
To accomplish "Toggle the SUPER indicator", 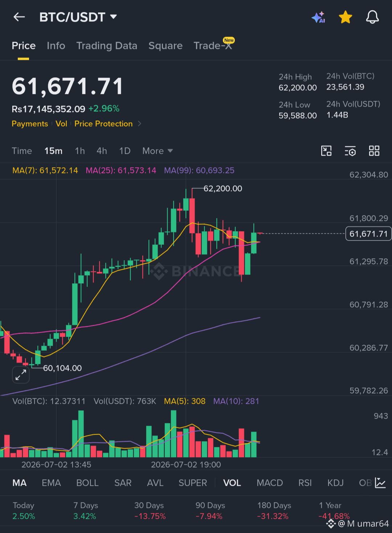I will coord(193,483).
